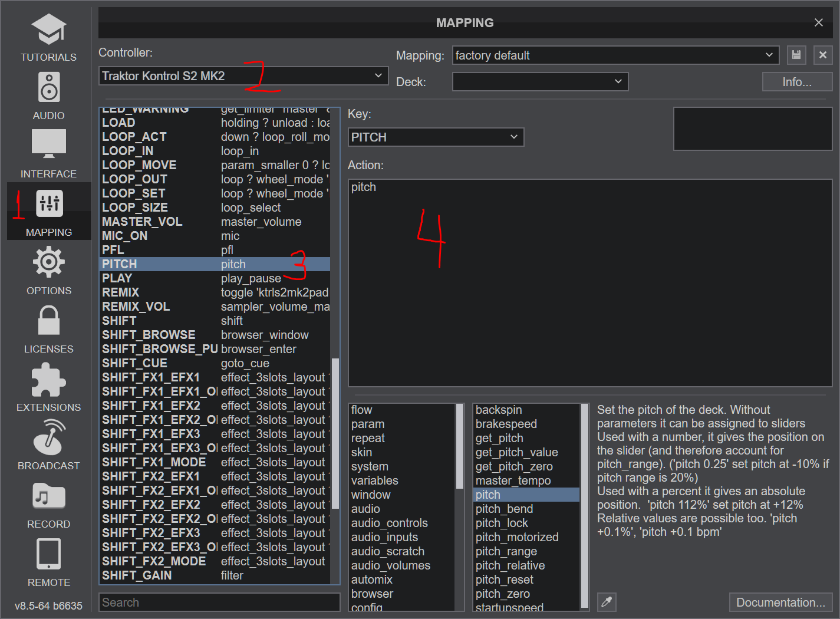Select the SHIFT_CUE key row
The width and height of the screenshot is (840, 619).
(x=215, y=363)
